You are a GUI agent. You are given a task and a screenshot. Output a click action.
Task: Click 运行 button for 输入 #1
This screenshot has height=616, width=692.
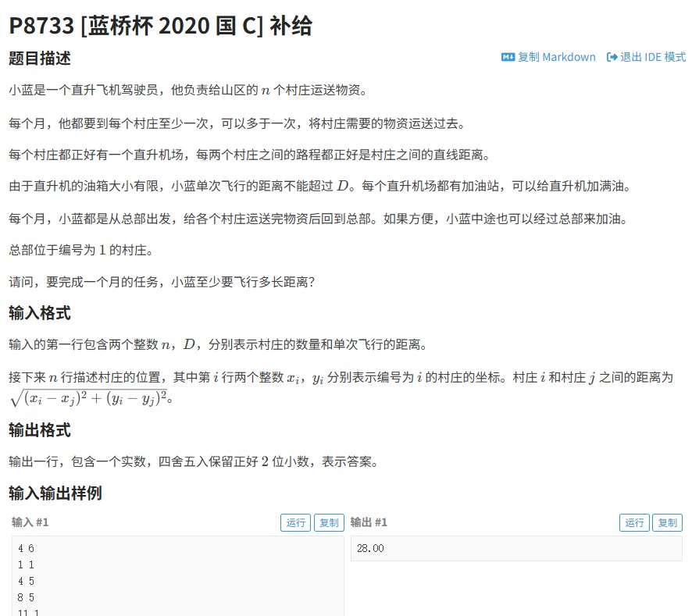click(296, 523)
